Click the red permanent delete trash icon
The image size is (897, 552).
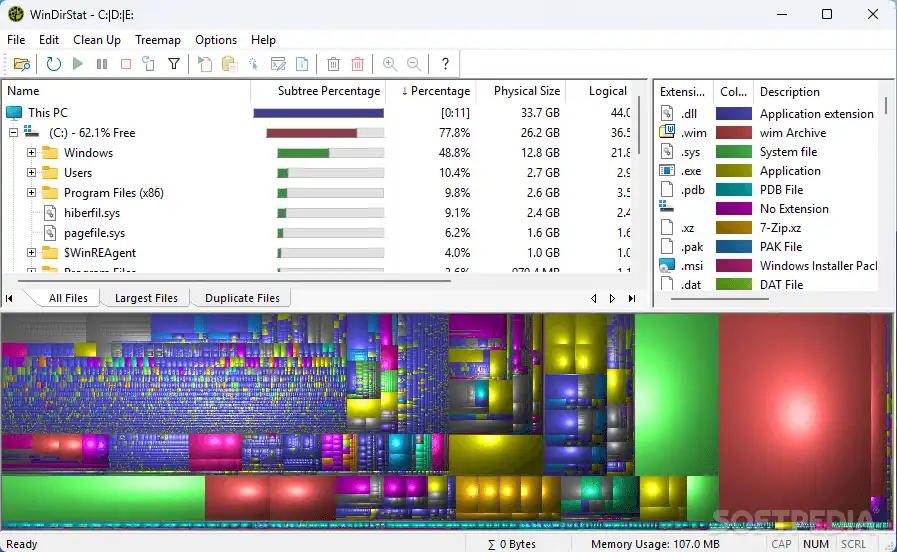(x=358, y=64)
